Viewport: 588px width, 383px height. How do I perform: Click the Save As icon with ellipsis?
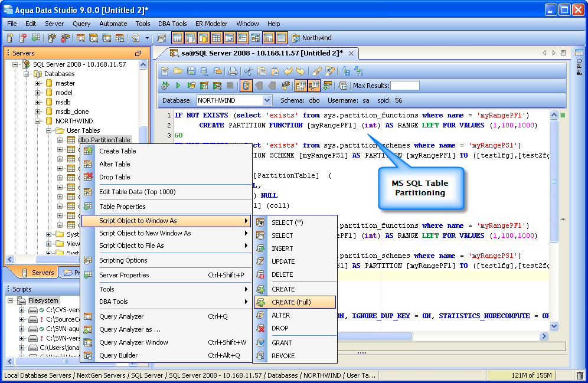coord(204,71)
